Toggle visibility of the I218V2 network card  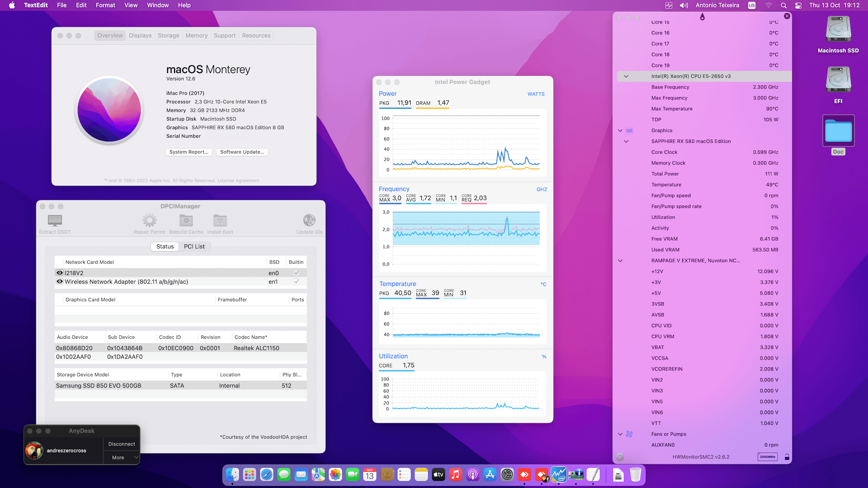click(59, 272)
